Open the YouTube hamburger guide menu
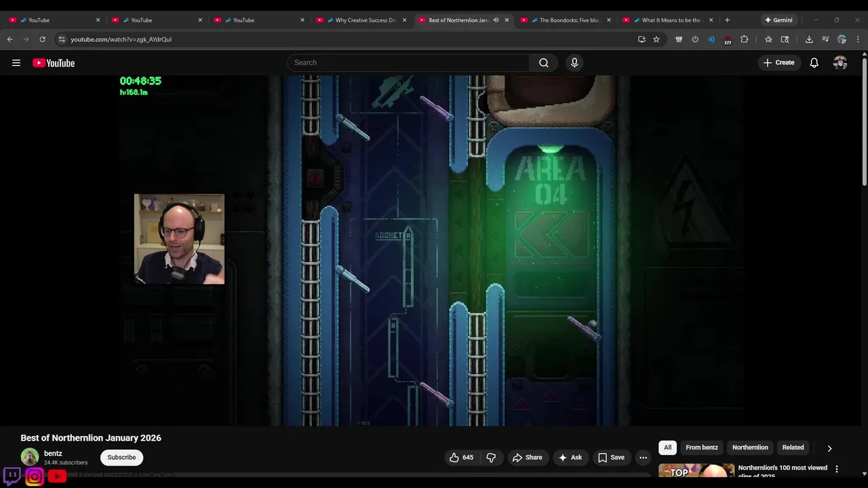868x488 pixels. 16,63
